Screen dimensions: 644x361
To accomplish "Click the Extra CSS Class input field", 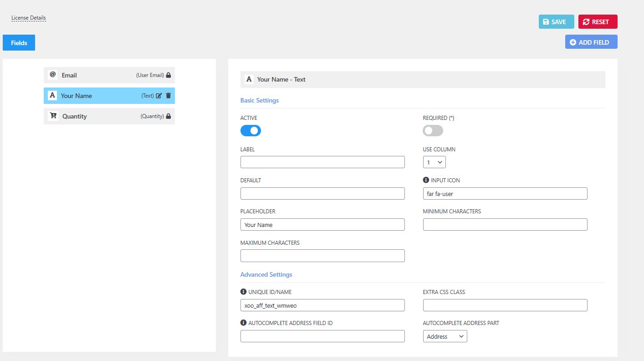I will [505, 305].
